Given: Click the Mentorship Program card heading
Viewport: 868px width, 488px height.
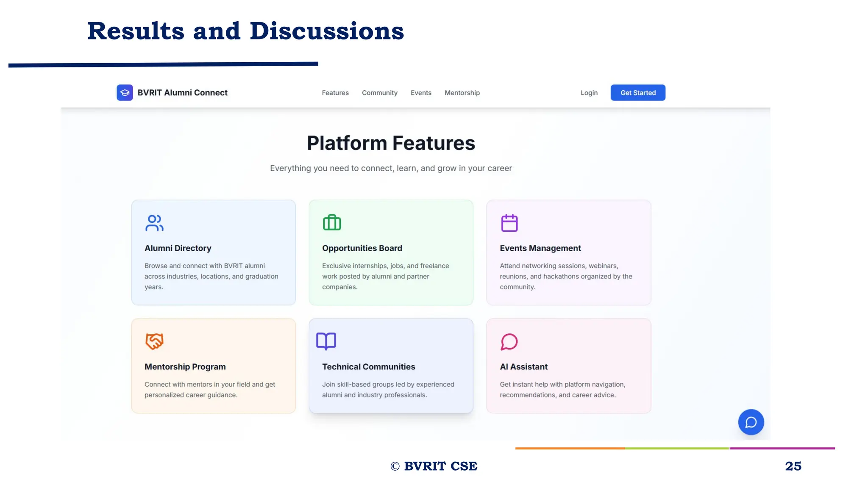Looking at the screenshot, I should [185, 367].
